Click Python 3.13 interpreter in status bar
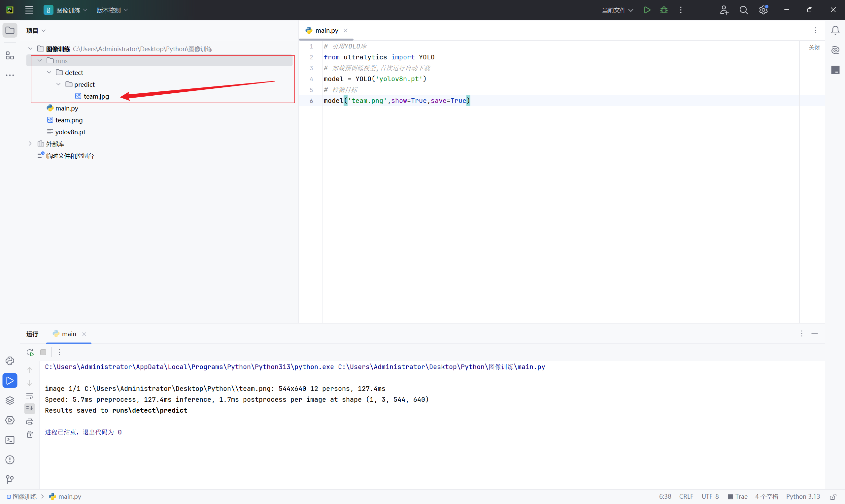Viewport: 845px width, 504px height. [802, 496]
